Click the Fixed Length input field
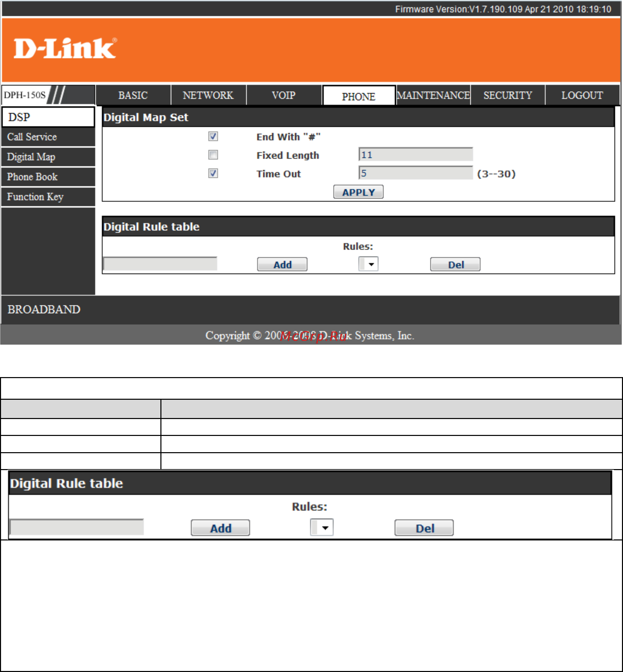This screenshot has height=672, width=623. click(x=416, y=155)
